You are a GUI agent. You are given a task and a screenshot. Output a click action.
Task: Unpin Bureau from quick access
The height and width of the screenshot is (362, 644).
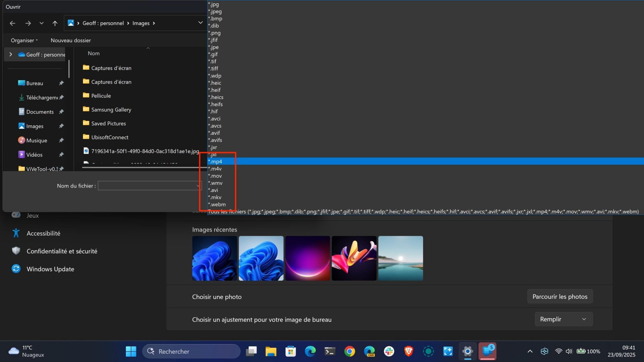61,83
